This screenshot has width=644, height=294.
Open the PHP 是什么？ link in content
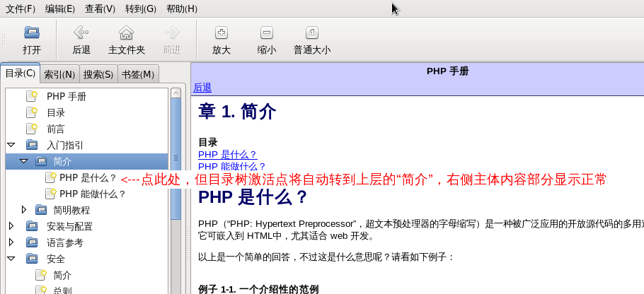[x=228, y=155]
